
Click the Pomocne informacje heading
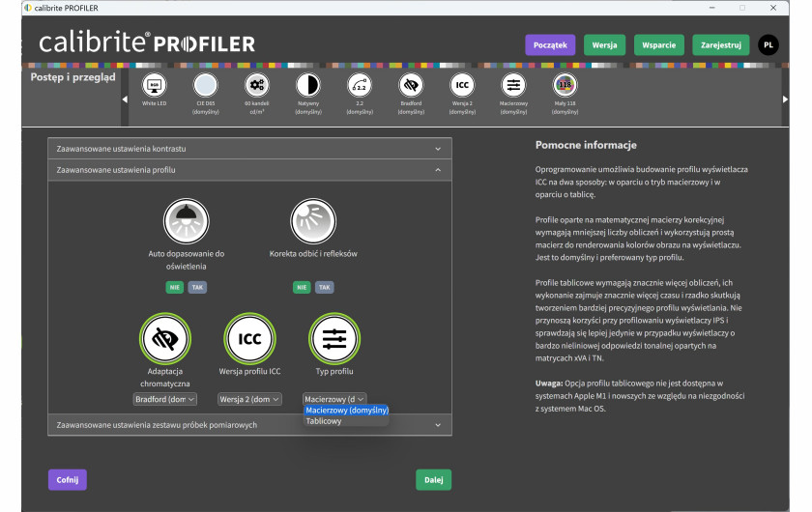[x=586, y=145]
